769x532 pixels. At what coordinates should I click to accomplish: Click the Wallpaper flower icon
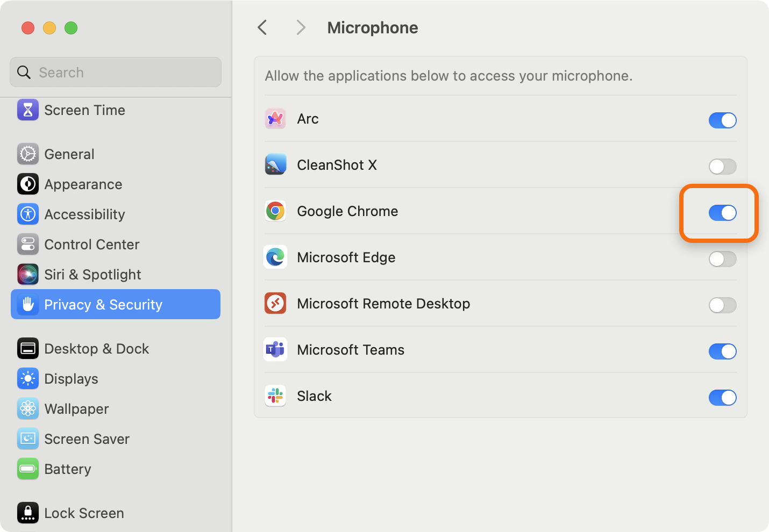pos(28,408)
